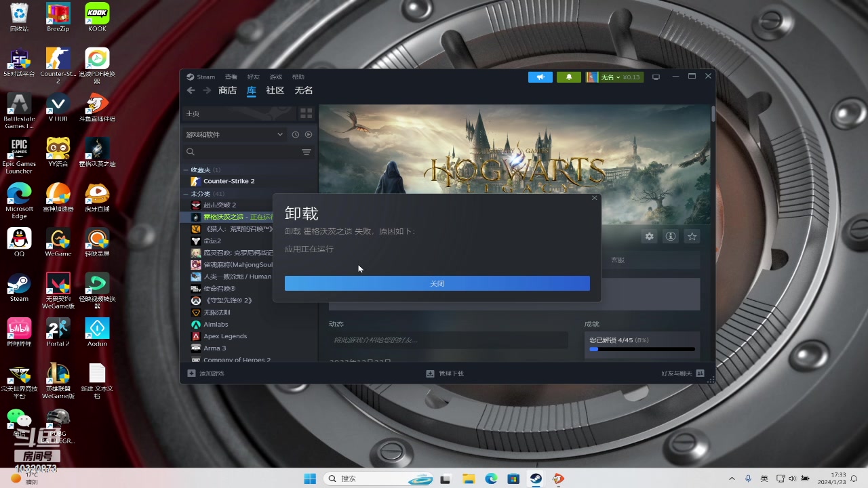Open the 帮助 menu
The height and width of the screenshot is (488, 868).
coord(298,77)
